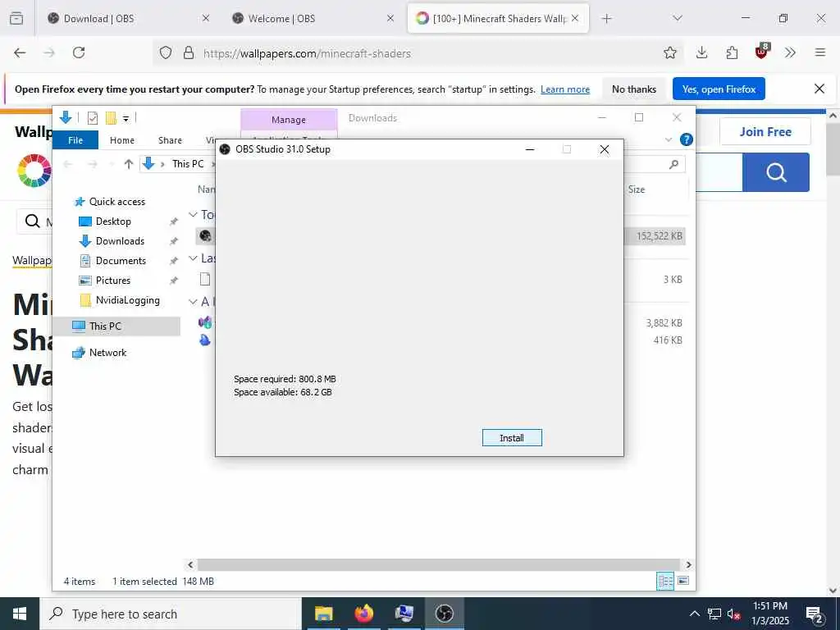This screenshot has width=840, height=630.
Task: Open the list all tabs dropdown
Action: (678, 18)
